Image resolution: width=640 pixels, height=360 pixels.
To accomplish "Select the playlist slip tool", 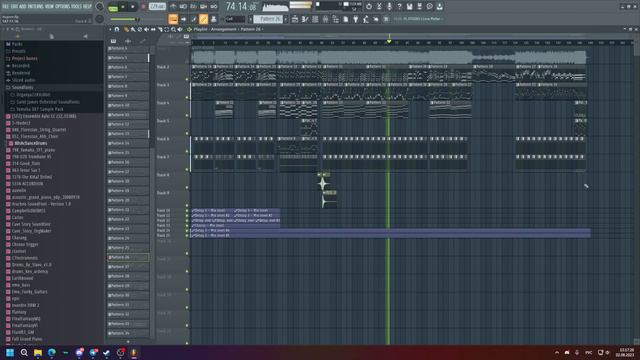I will click(x=153, y=29).
